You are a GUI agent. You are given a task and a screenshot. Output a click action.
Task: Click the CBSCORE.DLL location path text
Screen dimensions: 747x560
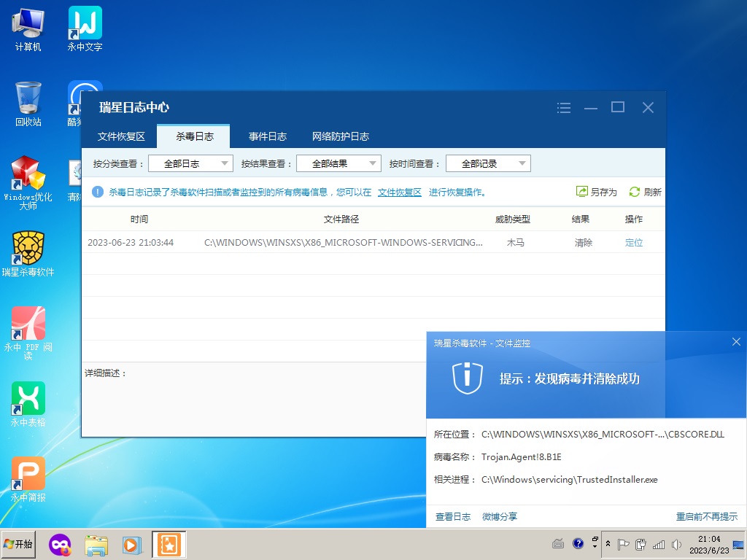603,435
